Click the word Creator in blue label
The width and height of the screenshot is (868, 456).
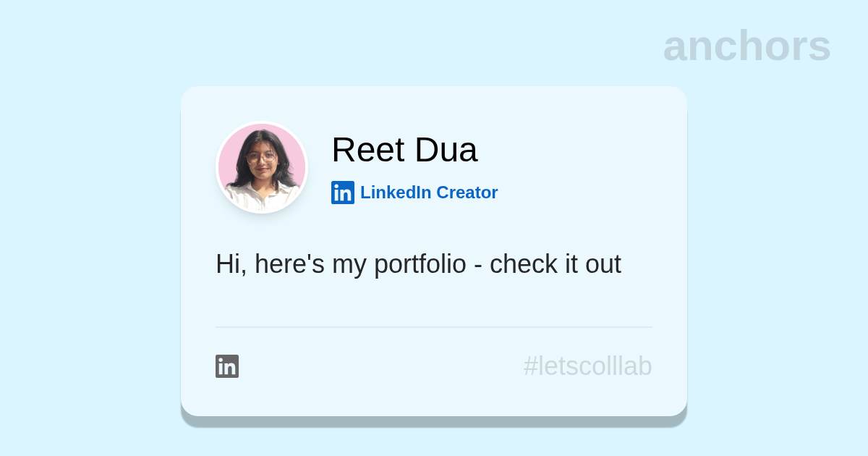coord(467,193)
